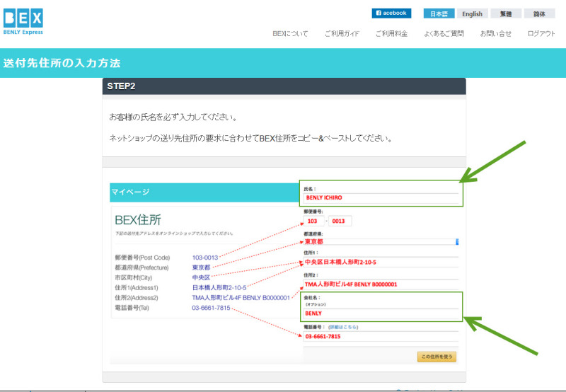Click the マイページ header
This screenshot has width=566, height=392.
[204, 192]
